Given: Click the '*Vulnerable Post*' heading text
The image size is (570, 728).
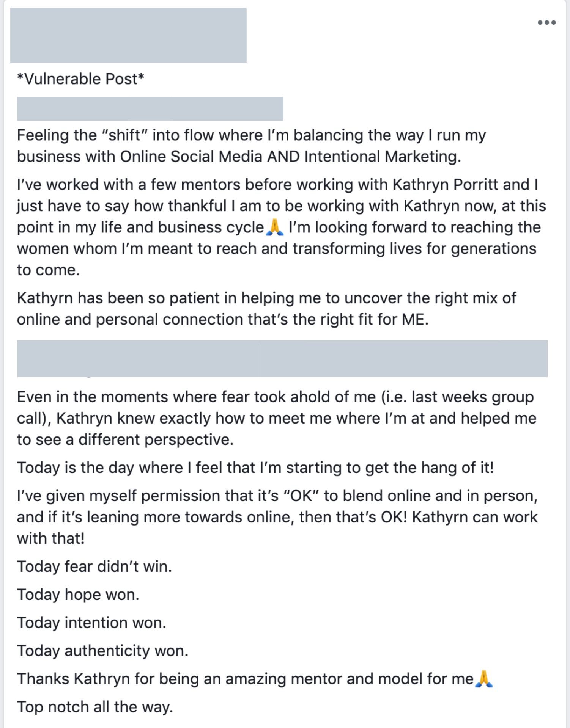Looking at the screenshot, I should pyautogui.click(x=80, y=79).
